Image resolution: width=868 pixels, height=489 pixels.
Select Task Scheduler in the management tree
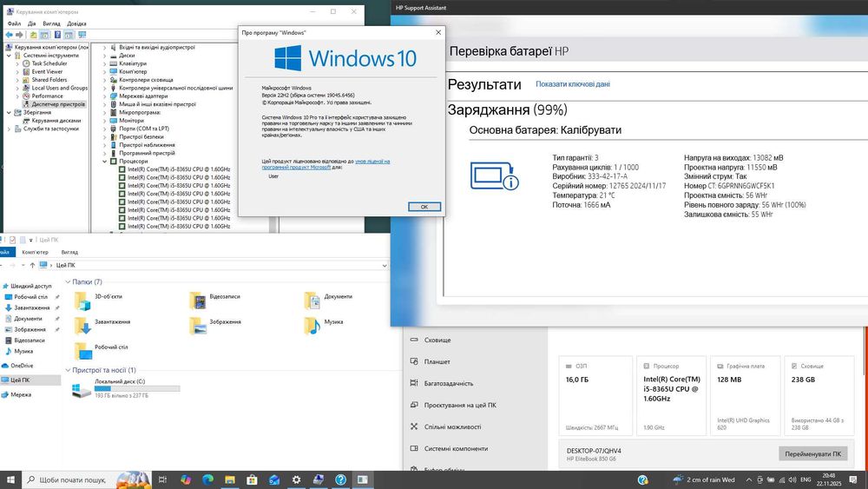click(x=49, y=63)
